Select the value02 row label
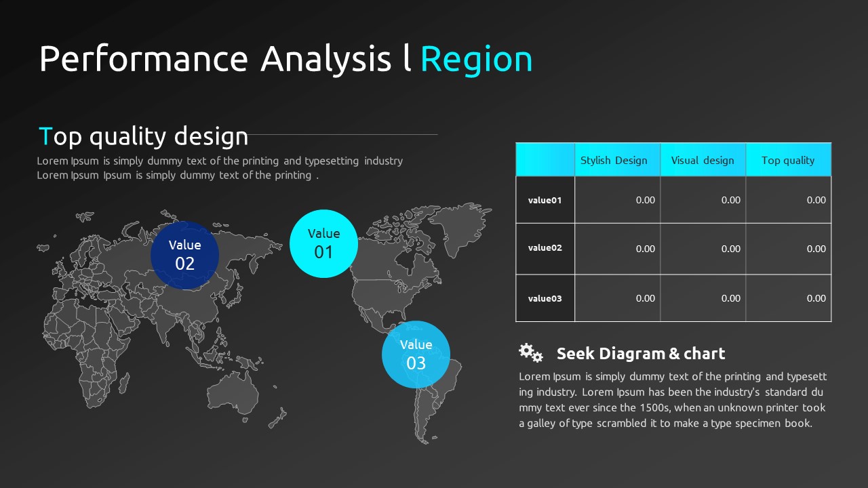The image size is (868, 488). 545,248
